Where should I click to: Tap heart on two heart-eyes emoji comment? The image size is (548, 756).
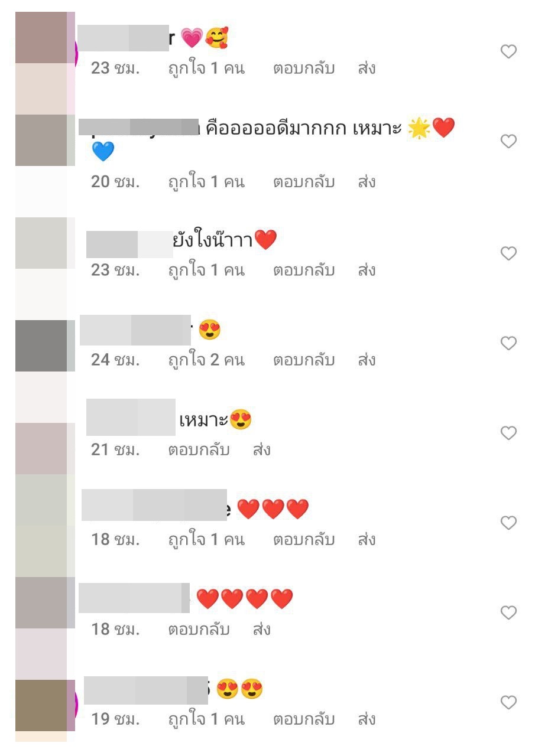pyautogui.click(x=508, y=702)
